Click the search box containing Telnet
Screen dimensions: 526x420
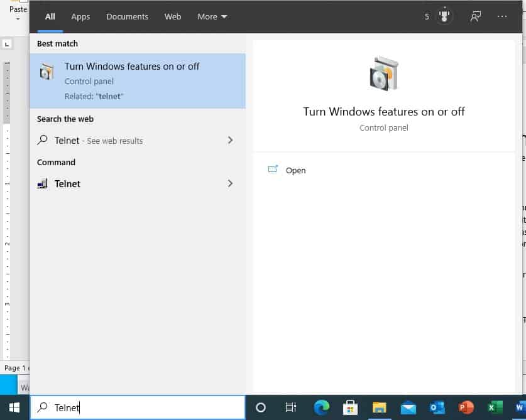[138, 407]
